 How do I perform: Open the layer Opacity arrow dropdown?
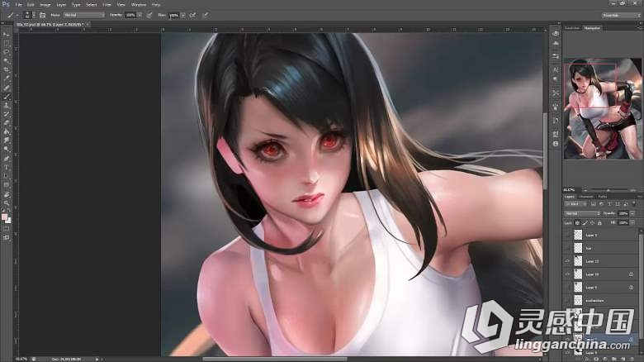pos(632,213)
